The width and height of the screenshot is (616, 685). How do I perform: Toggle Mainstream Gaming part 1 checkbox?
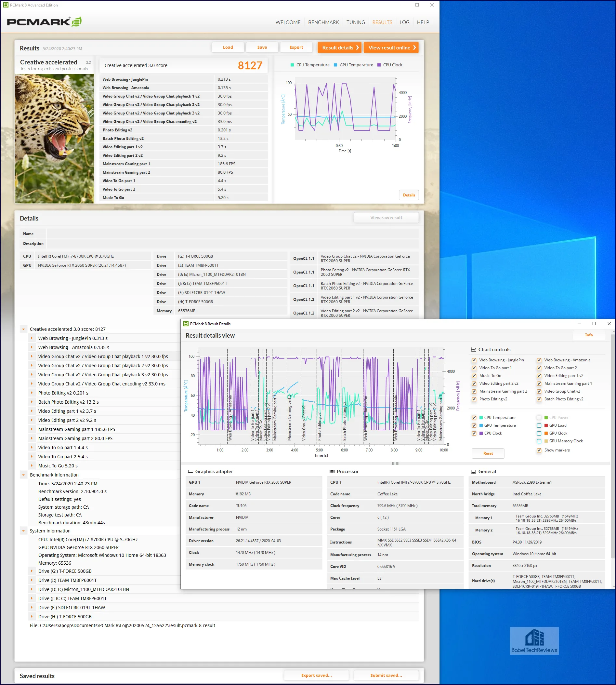(539, 383)
